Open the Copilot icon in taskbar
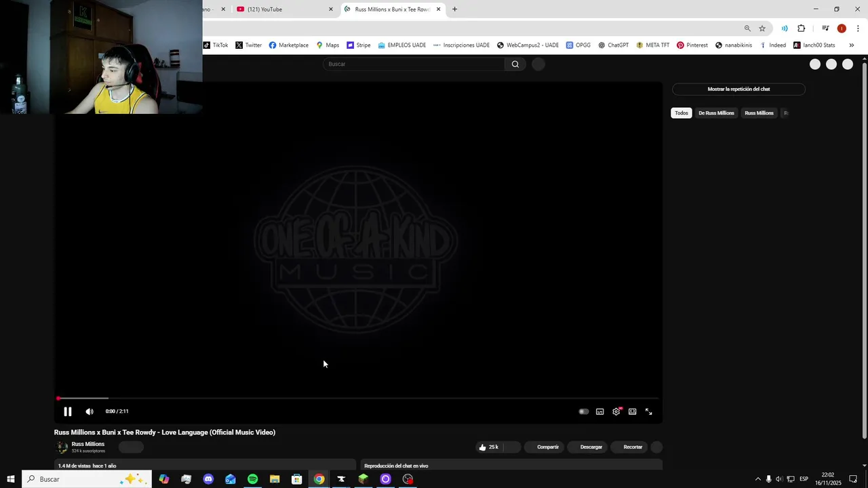The image size is (868, 488). coord(164,479)
